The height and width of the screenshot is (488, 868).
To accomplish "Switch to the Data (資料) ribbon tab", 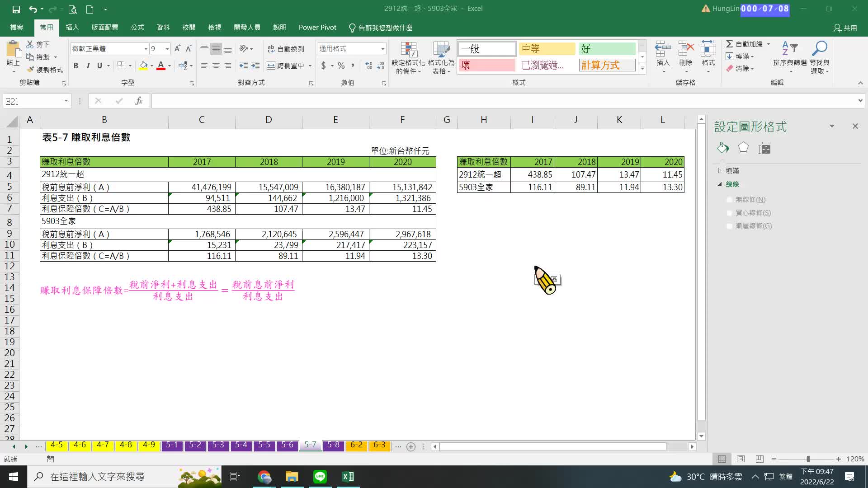I will (163, 28).
